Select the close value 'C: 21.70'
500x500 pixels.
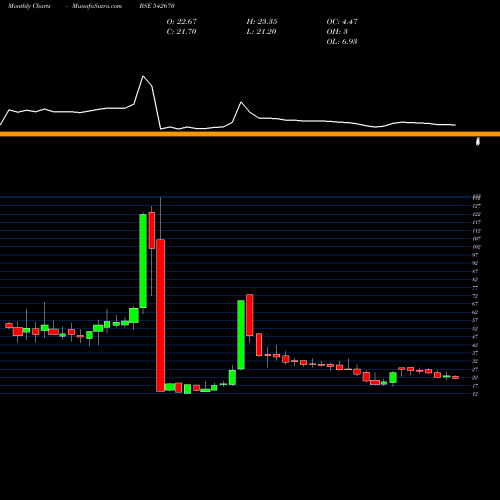181,31
